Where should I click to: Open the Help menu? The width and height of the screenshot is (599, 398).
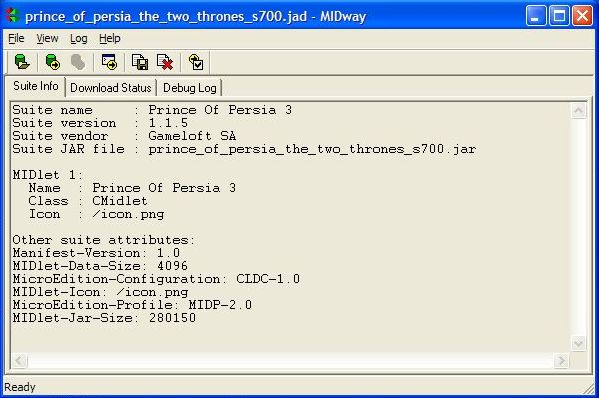click(110, 38)
